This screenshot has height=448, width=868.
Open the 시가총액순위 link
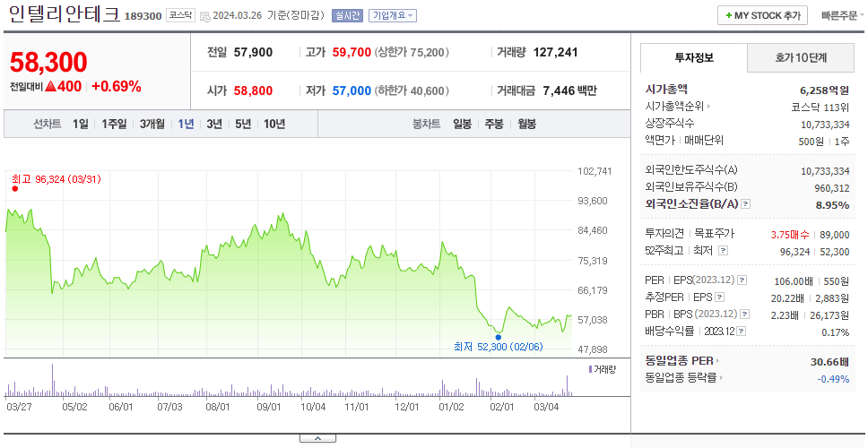pyautogui.click(x=674, y=107)
